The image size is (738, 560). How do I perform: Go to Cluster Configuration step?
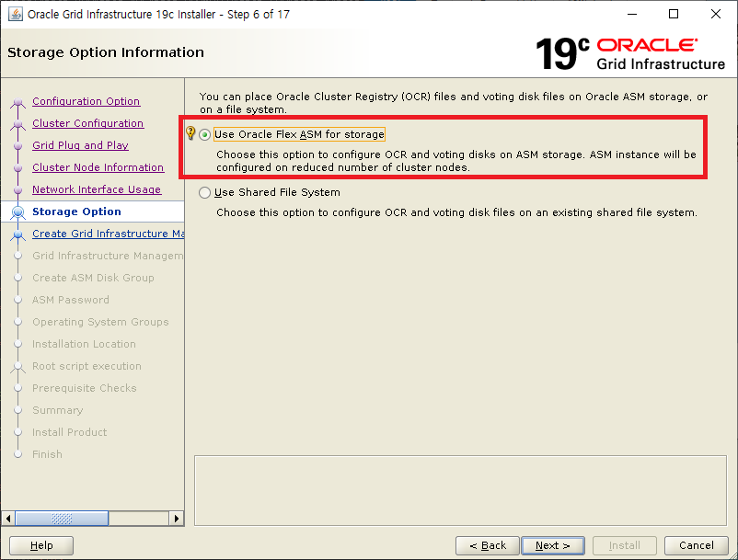click(x=88, y=123)
